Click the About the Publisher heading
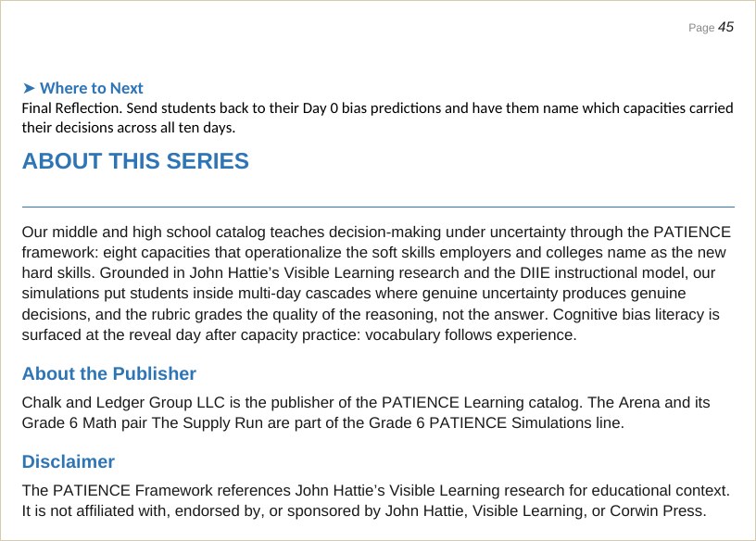Viewport: 756px width, 541px height. [109, 373]
